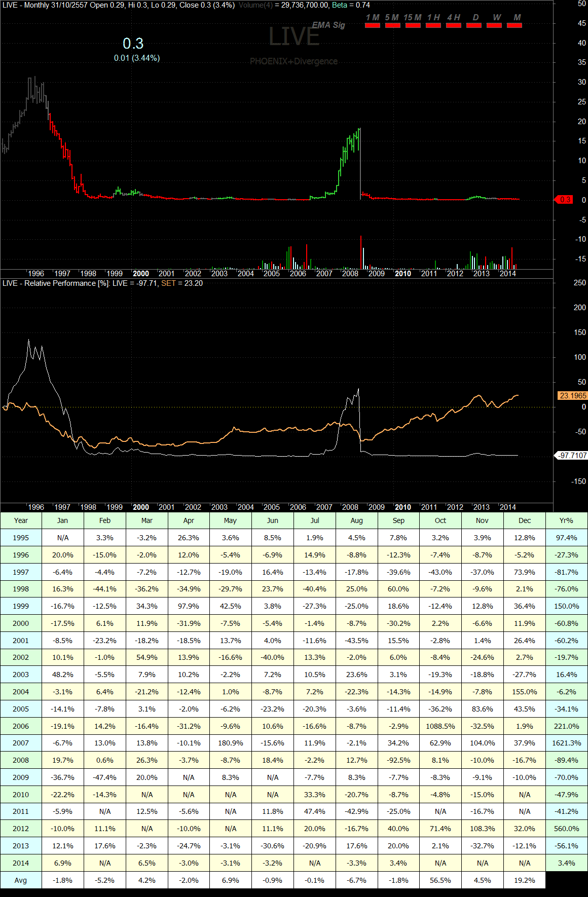Click the red 4 H EMA signal indicator
This screenshot has height=897, width=588.
click(x=454, y=25)
